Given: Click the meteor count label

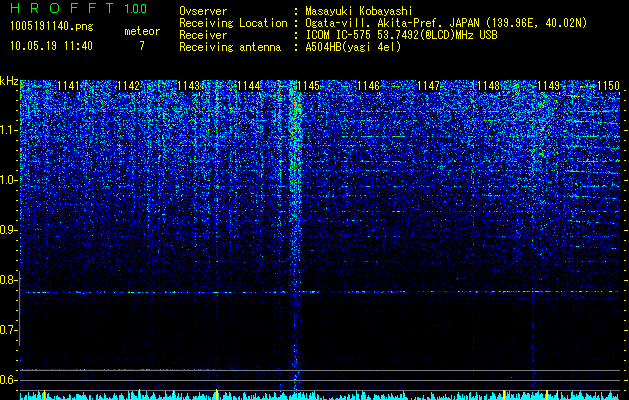Looking at the screenshot, I should [142, 31].
